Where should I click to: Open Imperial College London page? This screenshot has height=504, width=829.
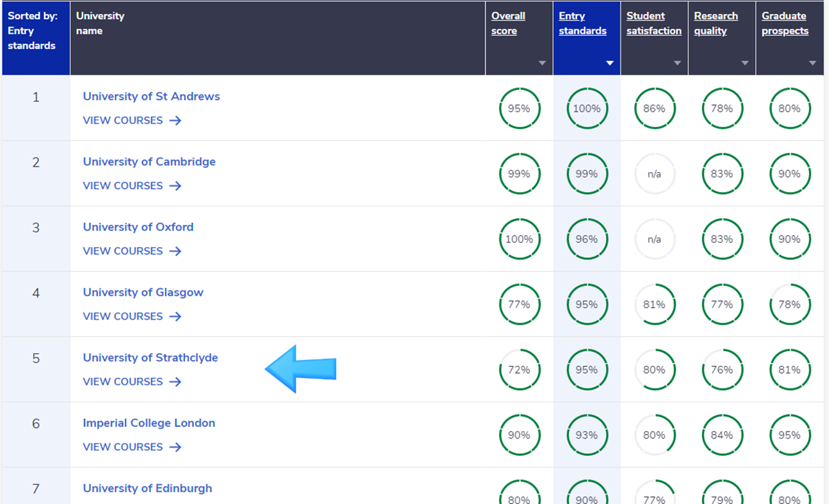pyautogui.click(x=149, y=423)
